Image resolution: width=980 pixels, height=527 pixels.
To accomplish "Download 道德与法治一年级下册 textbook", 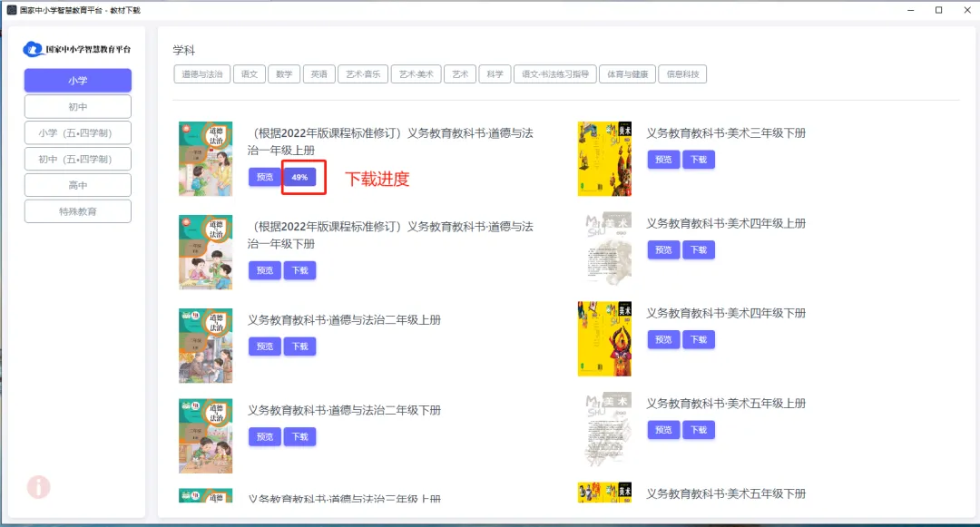I will tap(300, 270).
